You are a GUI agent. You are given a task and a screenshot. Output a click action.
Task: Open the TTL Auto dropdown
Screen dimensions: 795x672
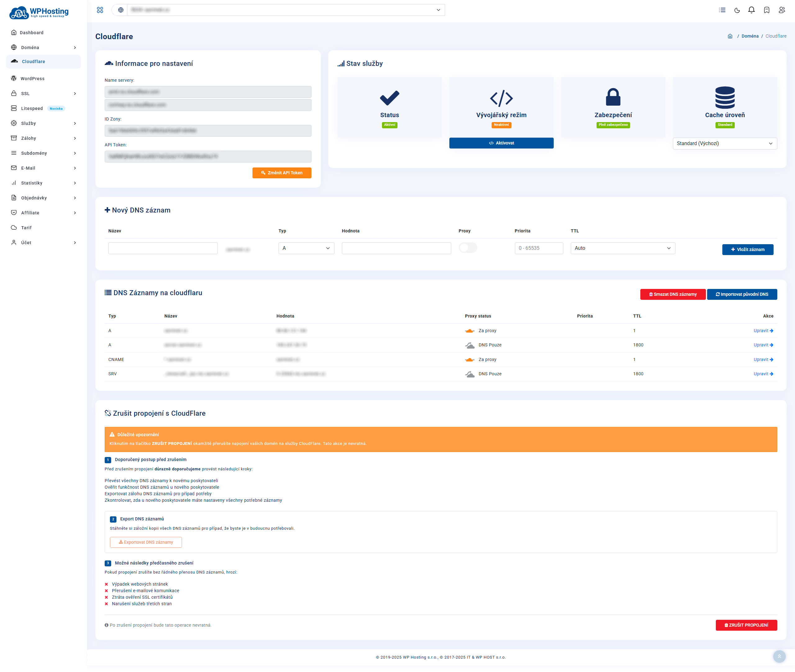tap(623, 248)
